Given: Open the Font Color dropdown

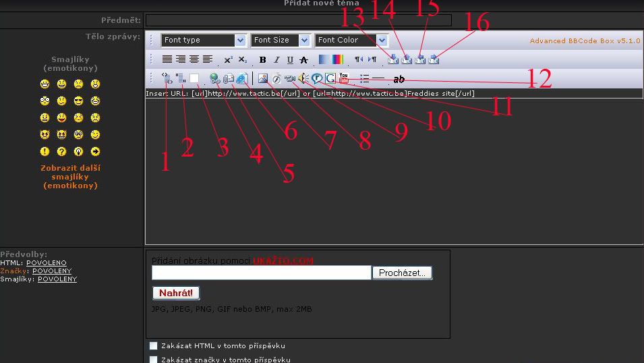Looking at the screenshot, I should click(x=351, y=40).
